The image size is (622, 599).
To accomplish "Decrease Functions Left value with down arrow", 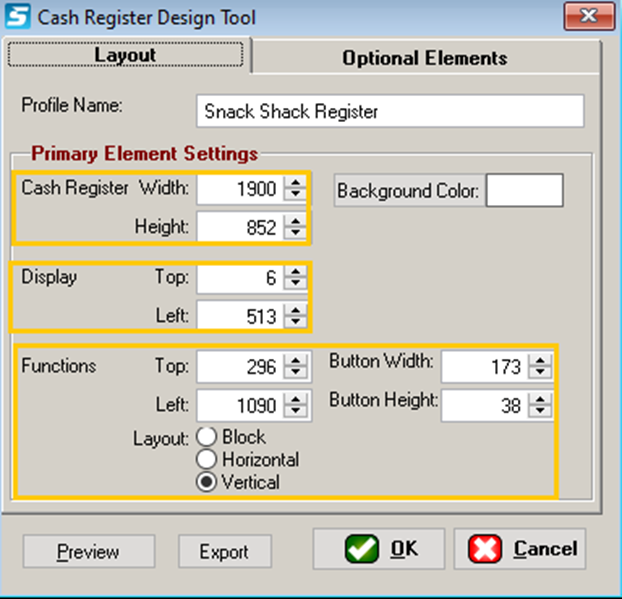I will click(294, 410).
